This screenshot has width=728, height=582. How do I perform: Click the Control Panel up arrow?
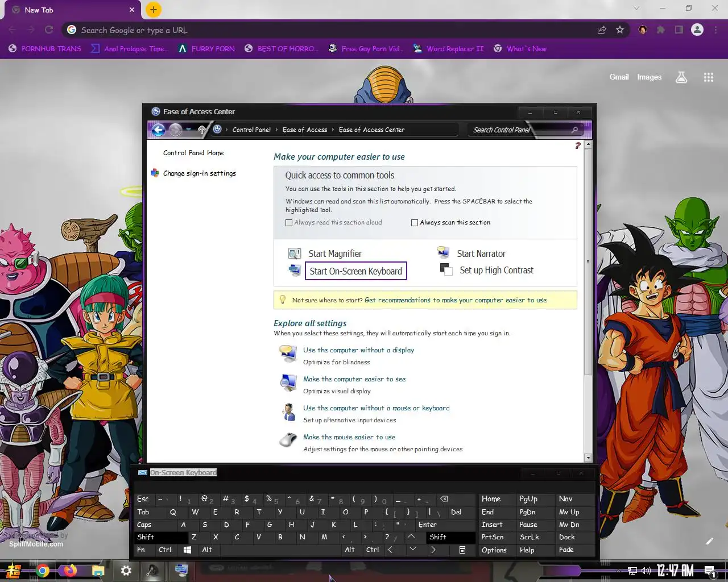(201, 130)
